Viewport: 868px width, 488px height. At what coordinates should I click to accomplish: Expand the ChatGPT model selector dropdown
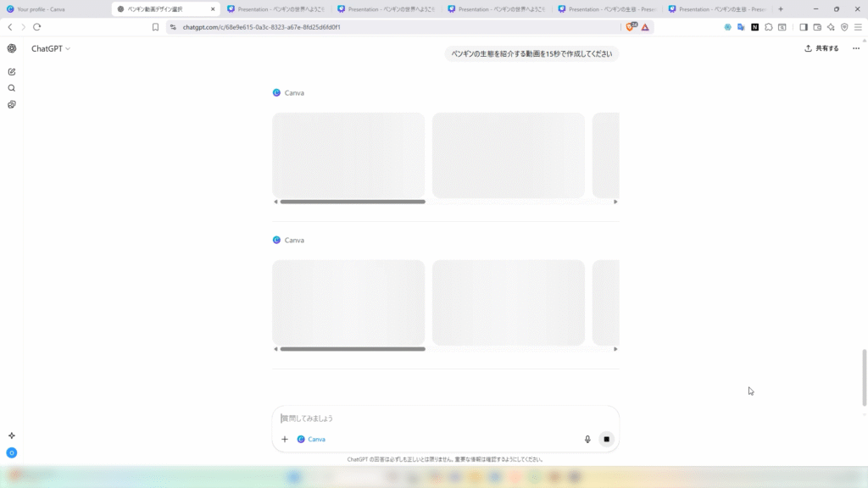coord(51,48)
